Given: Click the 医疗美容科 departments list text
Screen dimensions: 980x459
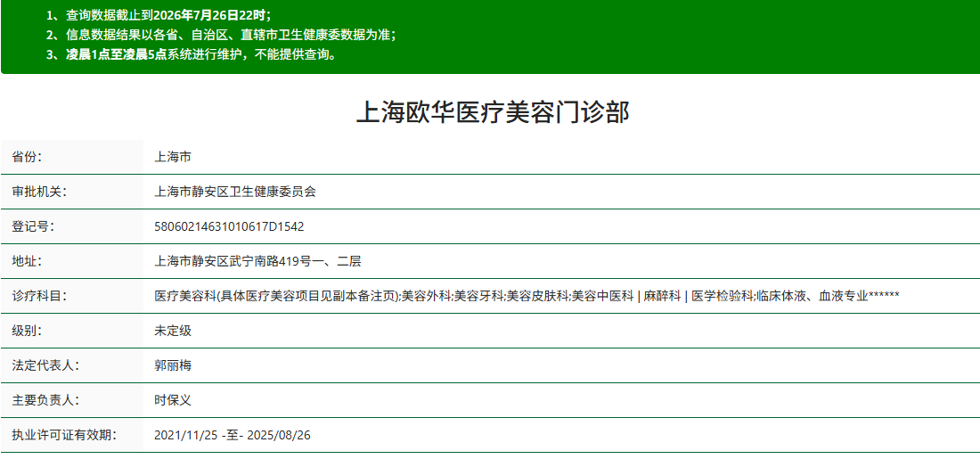Looking at the screenshot, I should click(x=527, y=296).
